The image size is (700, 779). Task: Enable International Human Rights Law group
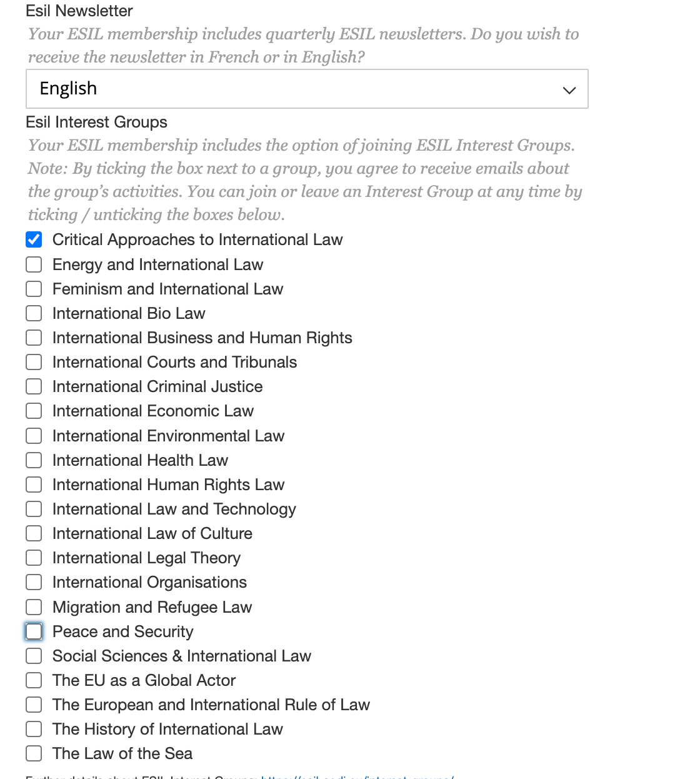[34, 485]
